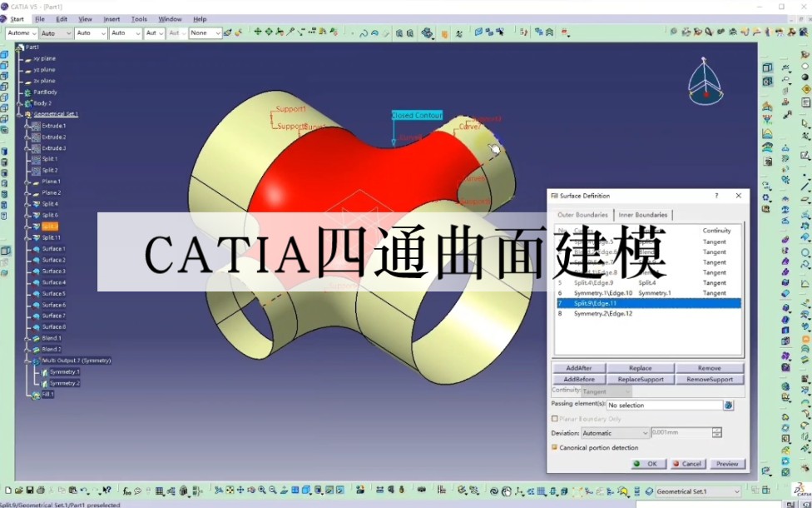Open the File menu
This screenshot has height=508, width=812.
tap(40, 19)
